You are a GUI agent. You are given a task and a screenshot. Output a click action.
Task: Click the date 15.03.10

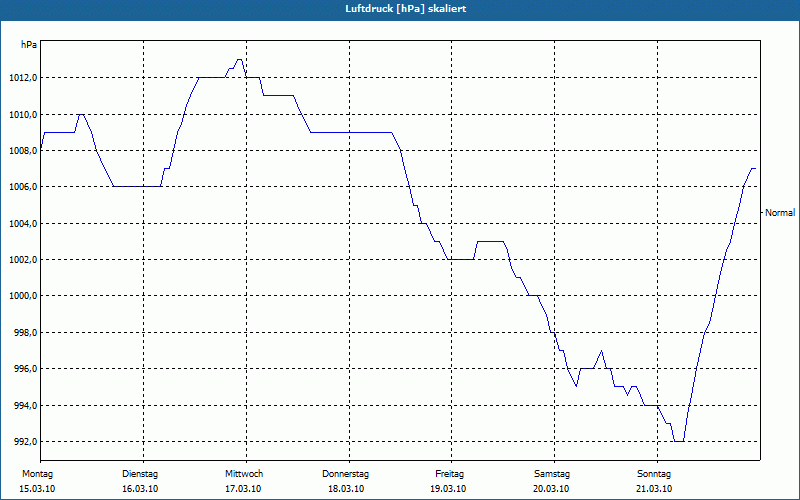click(x=37, y=489)
